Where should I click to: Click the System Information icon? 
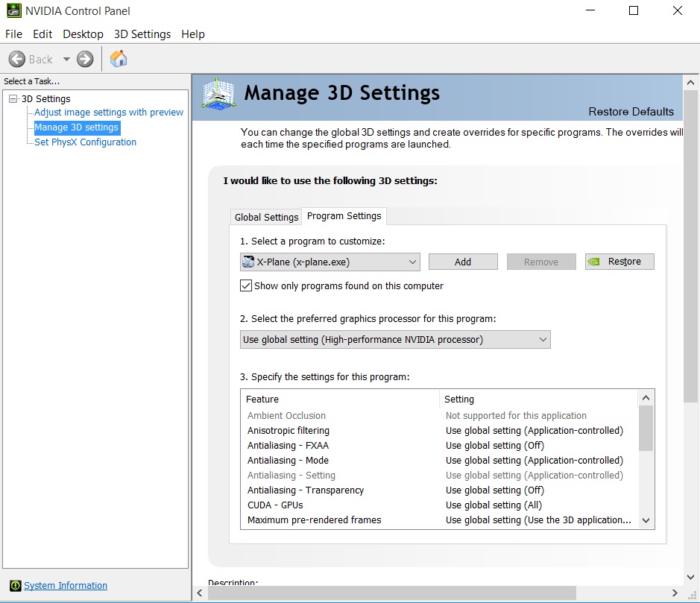pyautogui.click(x=15, y=585)
